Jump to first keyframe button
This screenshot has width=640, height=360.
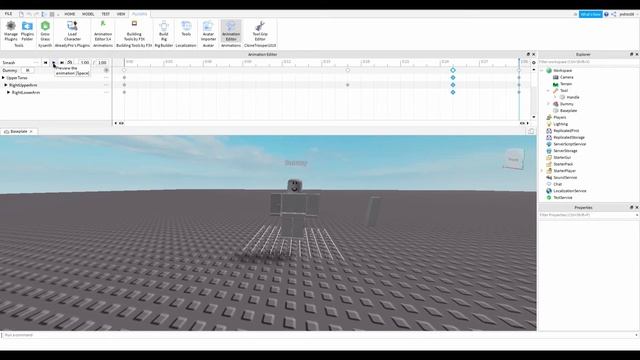(45, 62)
